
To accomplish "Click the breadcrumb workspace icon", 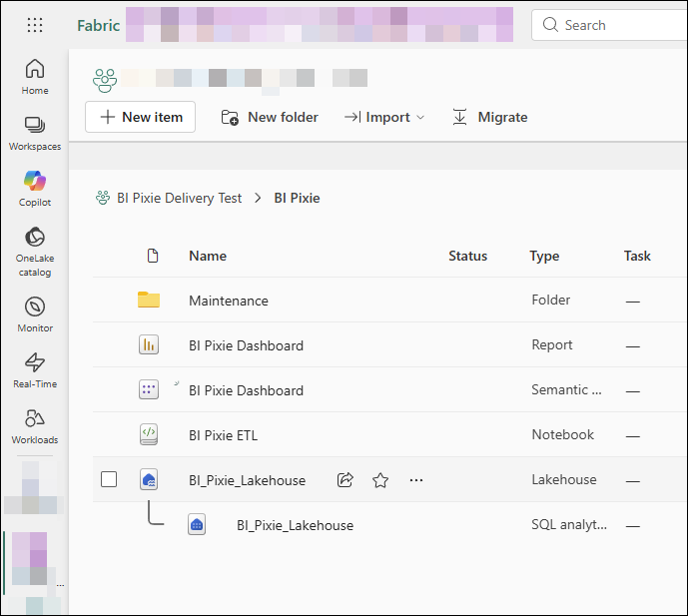I will click(x=103, y=198).
